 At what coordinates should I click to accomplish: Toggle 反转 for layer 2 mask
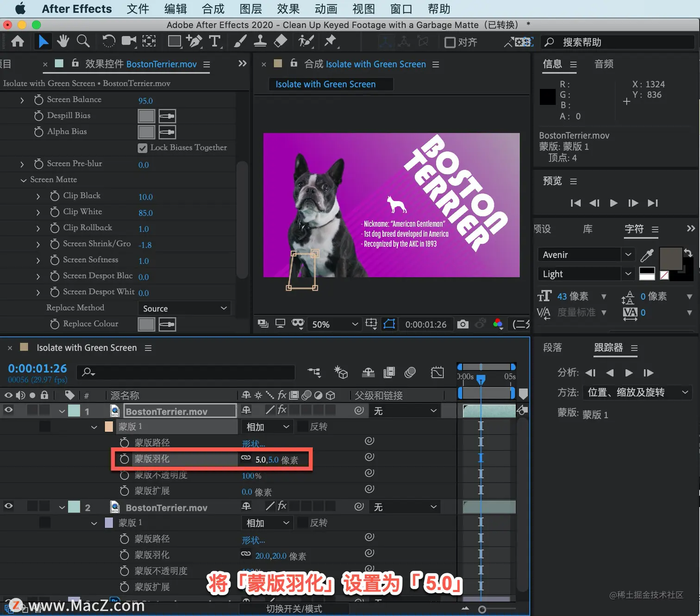(x=303, y=522)
